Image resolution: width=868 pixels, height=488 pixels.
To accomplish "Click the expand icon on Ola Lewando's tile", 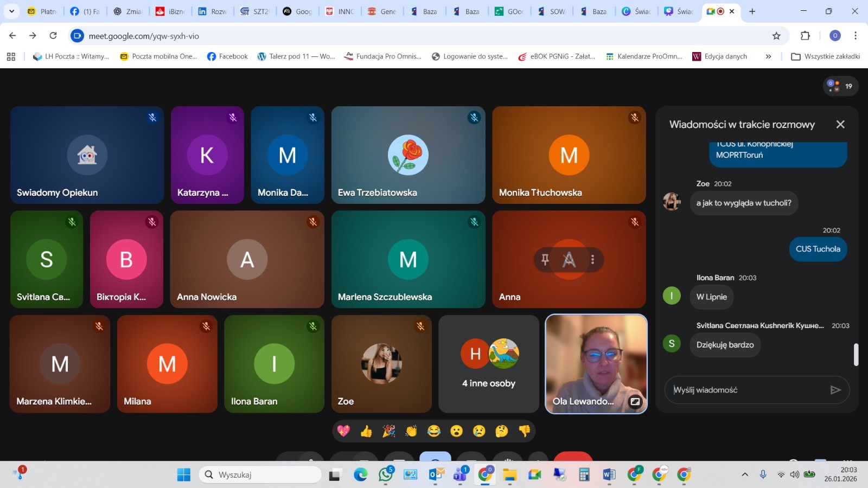I will click(x=635, y=402).
